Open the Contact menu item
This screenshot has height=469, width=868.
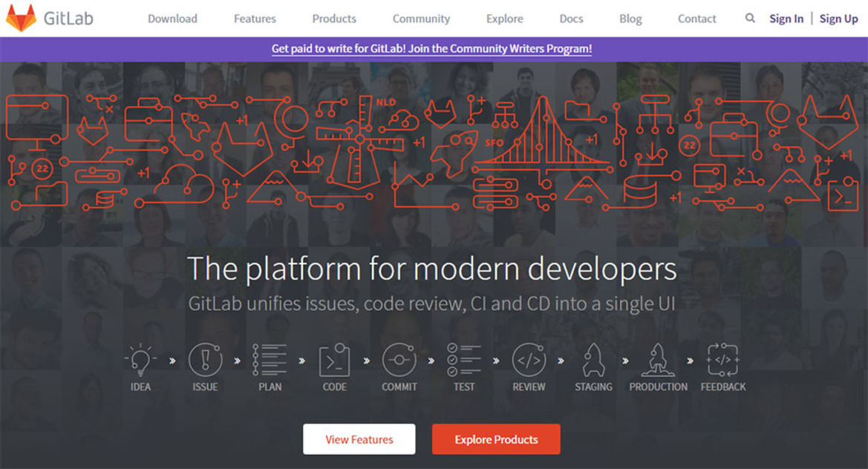tap(697, 19)
